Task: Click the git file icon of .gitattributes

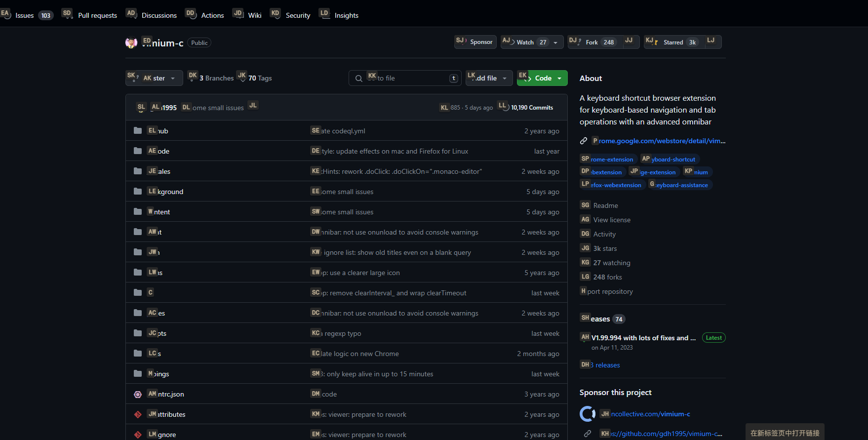Action: pyautogui.click(x=138, y=414)
